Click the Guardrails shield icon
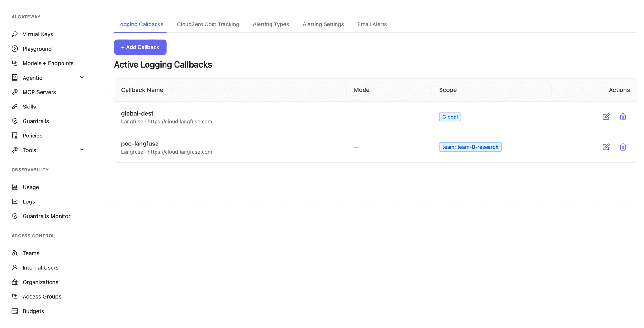644x328 pixels. click(15, 121)
